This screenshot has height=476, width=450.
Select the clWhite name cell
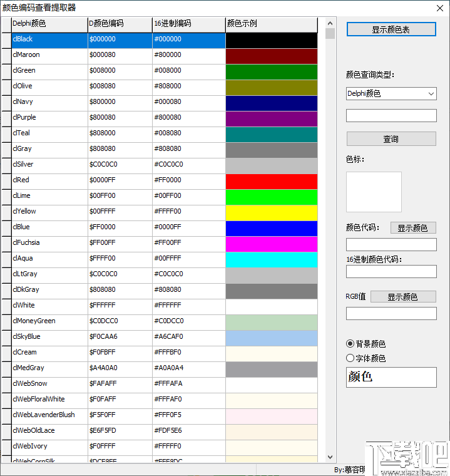(x=49, y=307)
